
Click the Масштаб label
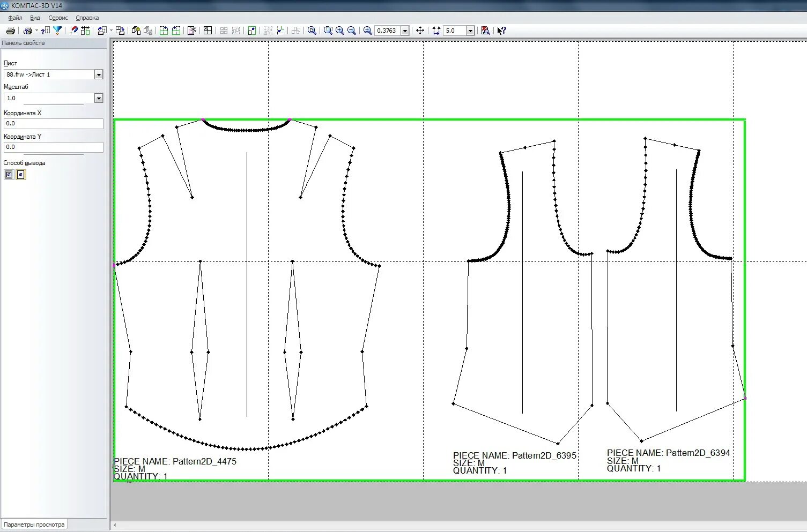tap(16, 87)
